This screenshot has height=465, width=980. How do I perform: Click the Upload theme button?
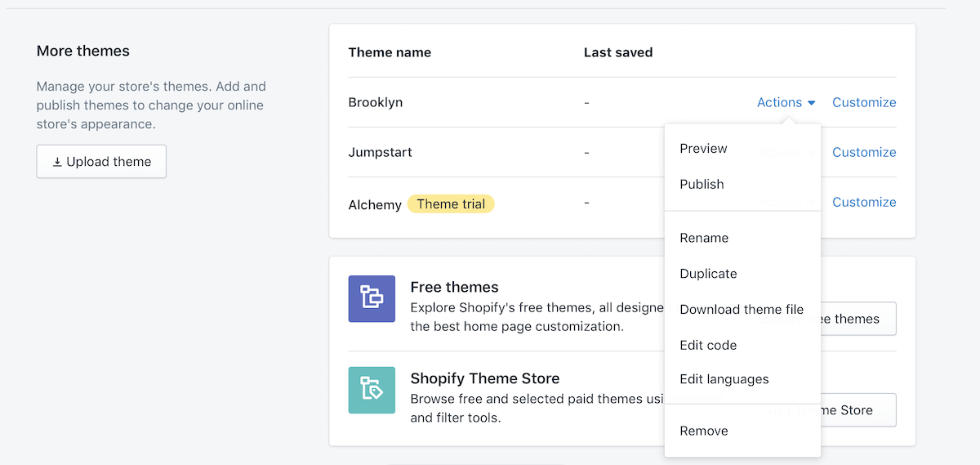pyautogui.click(x=101, y=162)
